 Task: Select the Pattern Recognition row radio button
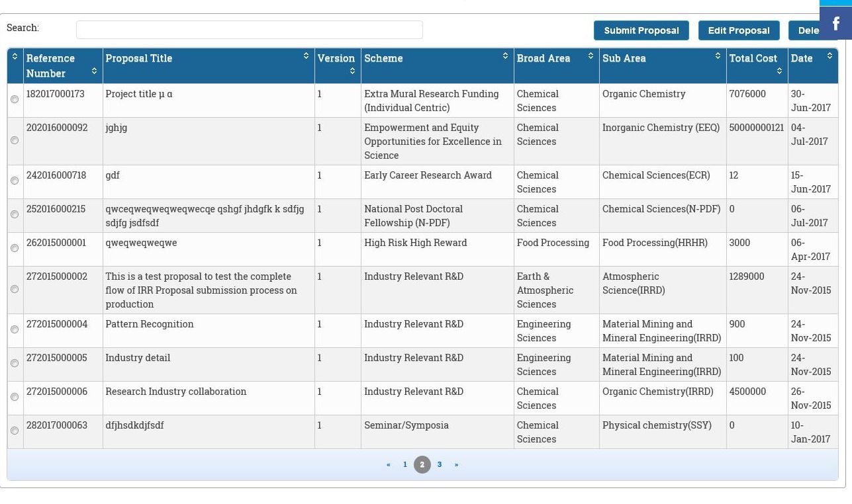tap(15, 330)
